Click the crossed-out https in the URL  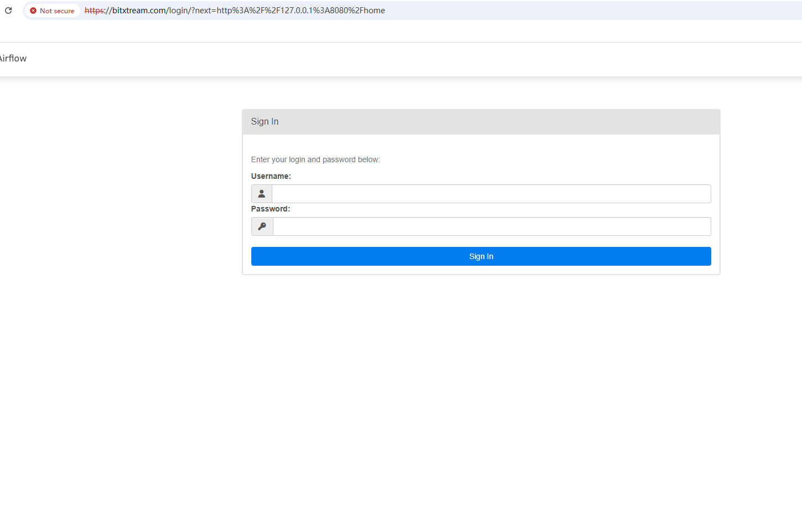point(94,11)
